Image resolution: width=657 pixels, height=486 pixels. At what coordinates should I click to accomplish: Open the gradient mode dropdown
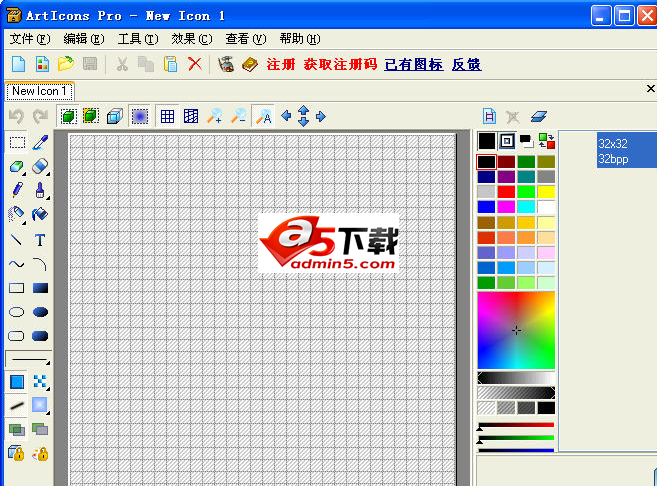(40, 406)
